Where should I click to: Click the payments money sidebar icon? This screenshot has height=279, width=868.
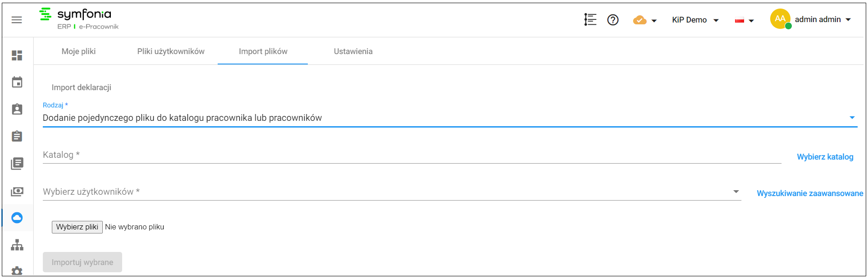click(x=17, y=191)
